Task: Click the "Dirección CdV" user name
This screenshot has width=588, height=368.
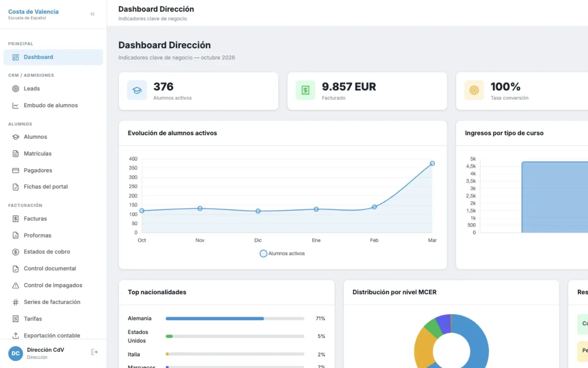Action: 46,350
